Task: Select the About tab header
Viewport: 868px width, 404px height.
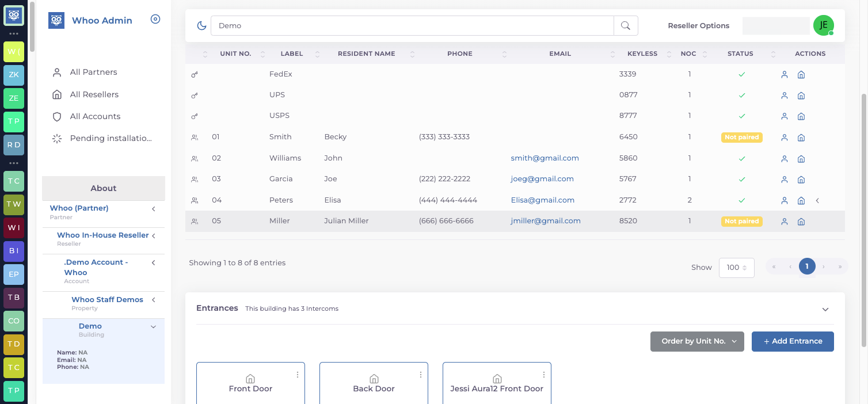Action: tap(104, 188)
